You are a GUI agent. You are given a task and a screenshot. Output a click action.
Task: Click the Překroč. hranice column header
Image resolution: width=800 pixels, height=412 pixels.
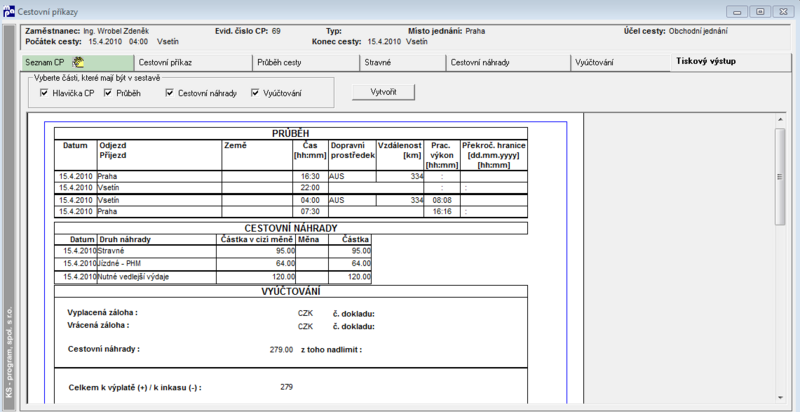tap(494, 155)
